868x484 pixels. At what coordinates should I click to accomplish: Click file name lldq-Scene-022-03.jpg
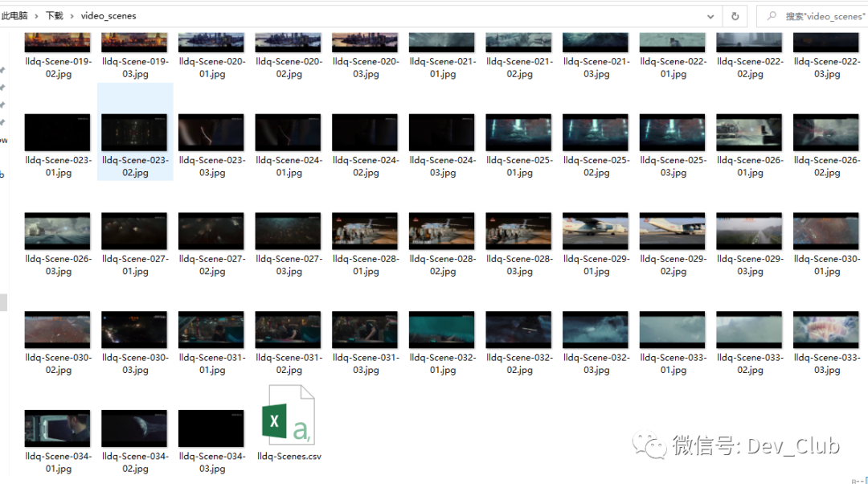pyautogui.click(x=827, y=68)
